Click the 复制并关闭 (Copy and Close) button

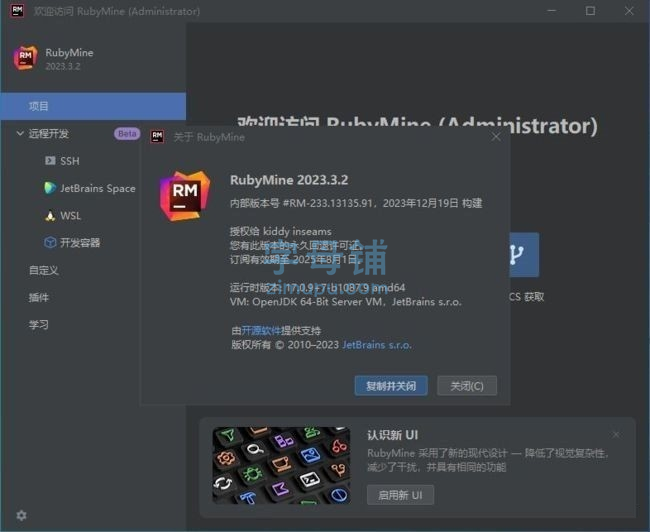[x=391, y=386]
